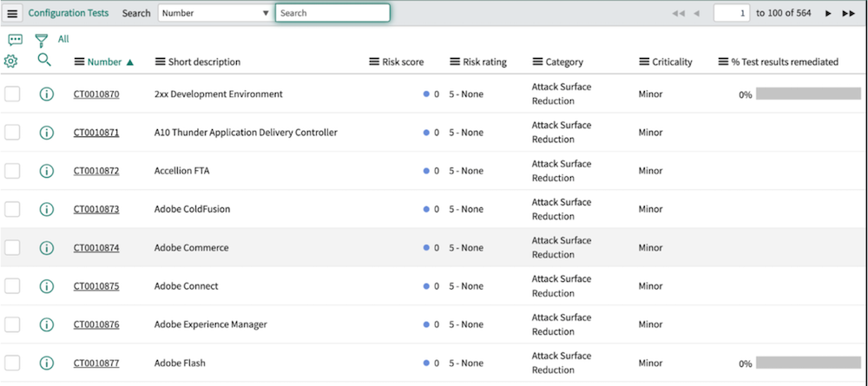The width and height of the screenshot is (868, 386).
Task: Preview record CT0010870 info icon
Action: pyautogui.click(x=47, y=95)
